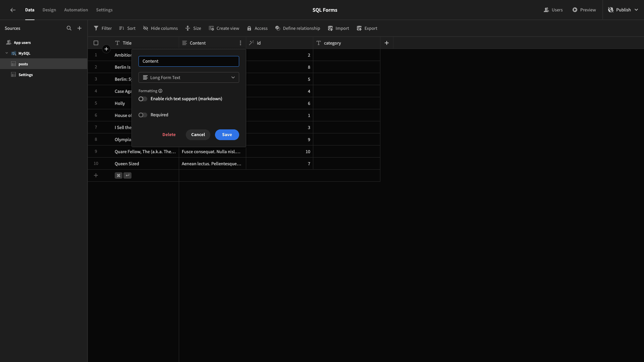Click the Hide columns icon
644x362 pixels.
146,28
